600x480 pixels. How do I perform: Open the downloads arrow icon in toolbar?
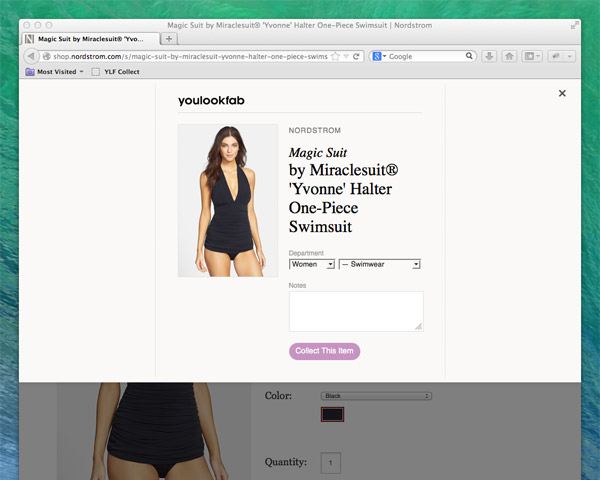coord(489,56)
